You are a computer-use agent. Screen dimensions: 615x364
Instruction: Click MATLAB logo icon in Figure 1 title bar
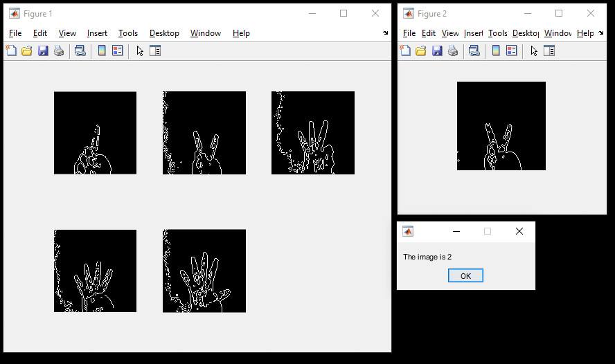click(x=15, y=14)
